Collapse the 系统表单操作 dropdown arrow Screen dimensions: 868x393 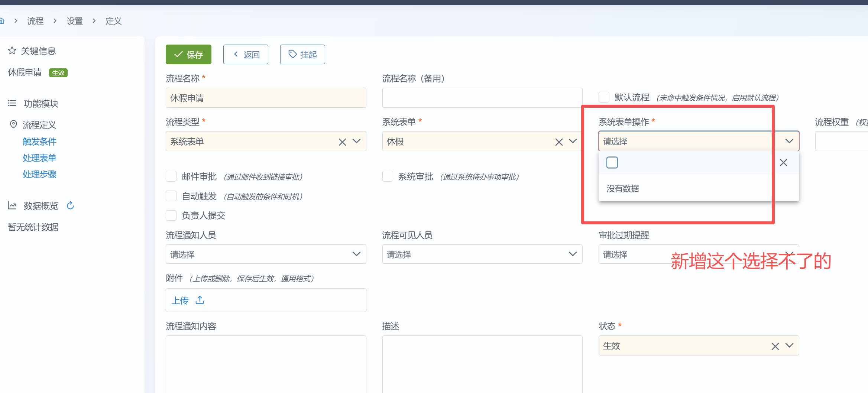pos(789,141)
